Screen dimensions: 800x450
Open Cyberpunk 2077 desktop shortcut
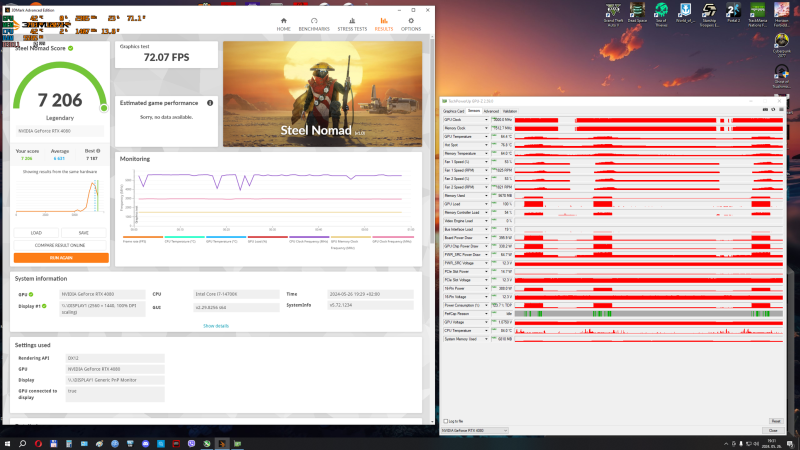pyautogui.click(x=782, y=44)
